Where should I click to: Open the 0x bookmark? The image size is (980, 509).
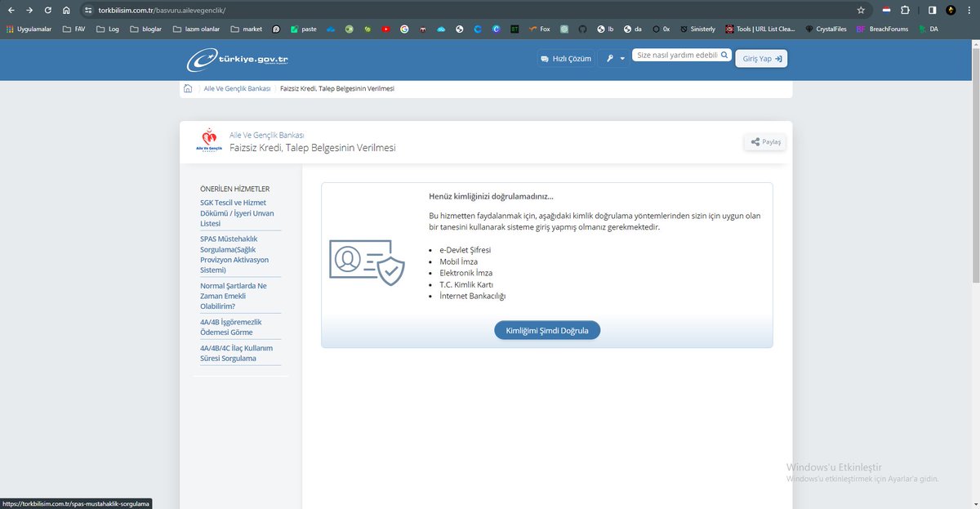point(661,29)
